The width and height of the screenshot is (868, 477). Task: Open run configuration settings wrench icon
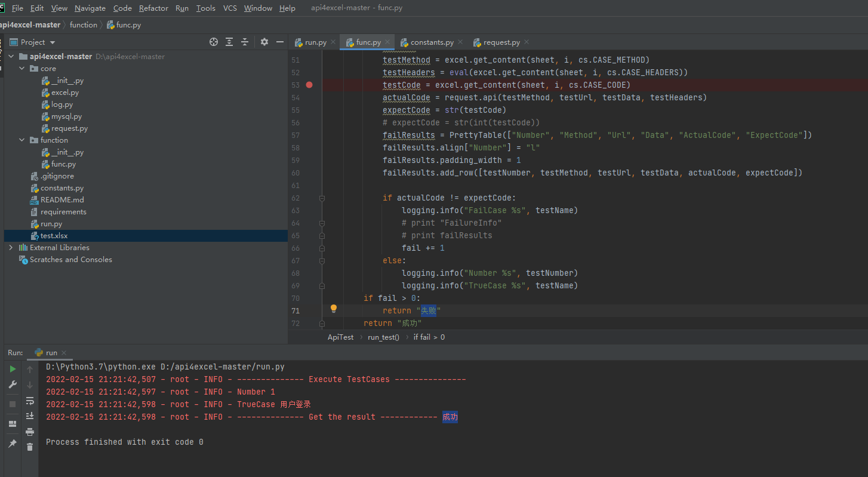coord(13,385)
